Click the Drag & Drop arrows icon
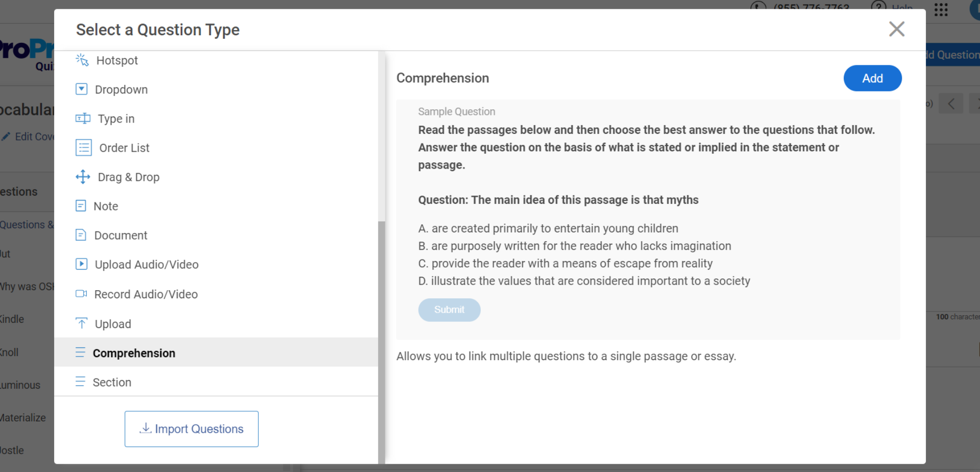The width and height of the screenshot is (980, 472). click(83, 177)
